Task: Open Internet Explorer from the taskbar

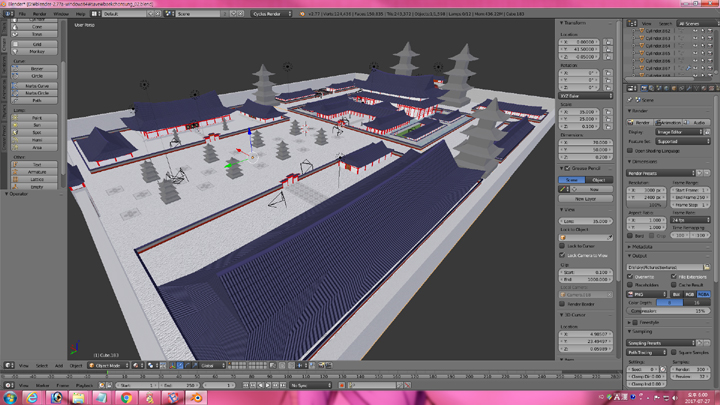Action: click(x=32, y=398)
